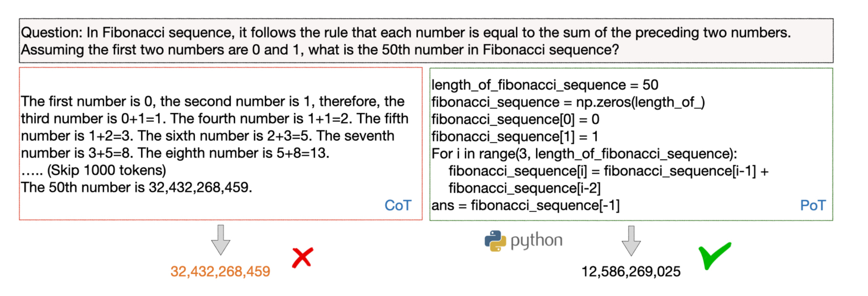Image resolution: width=868 pixels, height=296 pixels.
Task: Click the gray down arrow under PoT box
Action: coord(631,241)
